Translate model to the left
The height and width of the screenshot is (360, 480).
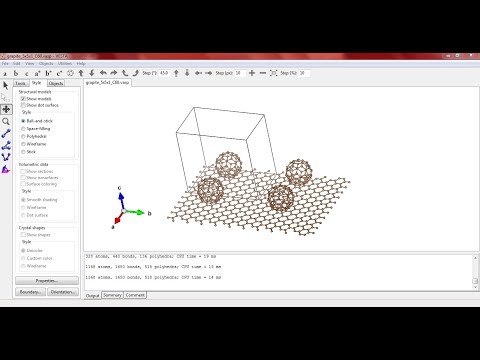coord(198,73)
